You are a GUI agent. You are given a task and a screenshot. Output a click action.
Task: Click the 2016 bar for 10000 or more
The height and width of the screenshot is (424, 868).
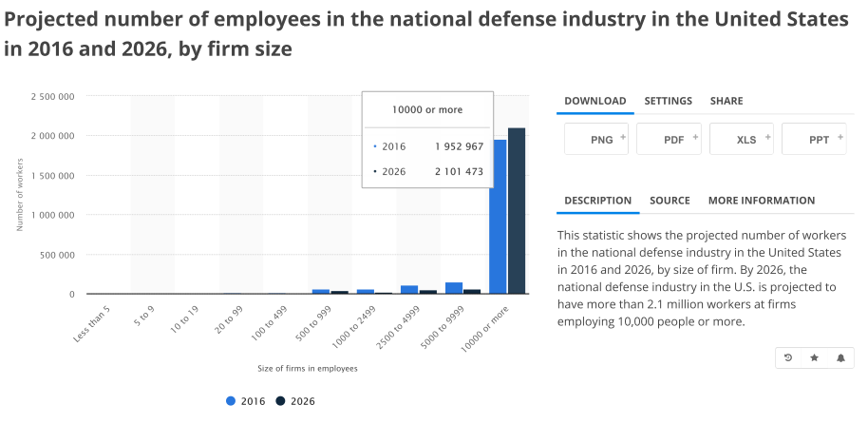click(499, 218)
